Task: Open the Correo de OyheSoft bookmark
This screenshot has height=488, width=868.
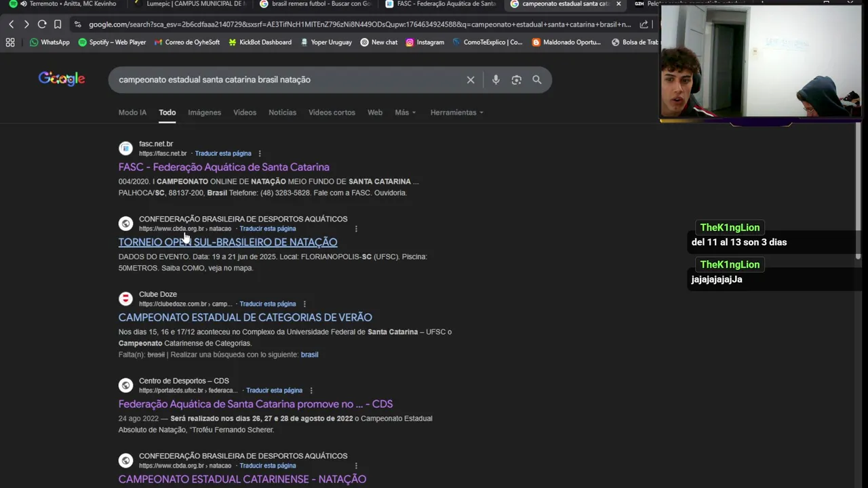Action: 187,42
